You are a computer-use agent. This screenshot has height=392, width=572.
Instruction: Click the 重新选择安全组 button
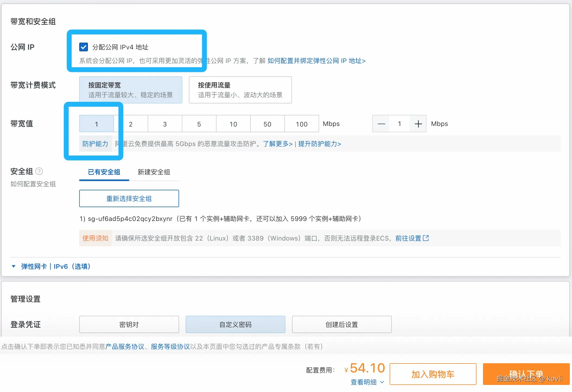pyautogui.click(x=129, y=198)
